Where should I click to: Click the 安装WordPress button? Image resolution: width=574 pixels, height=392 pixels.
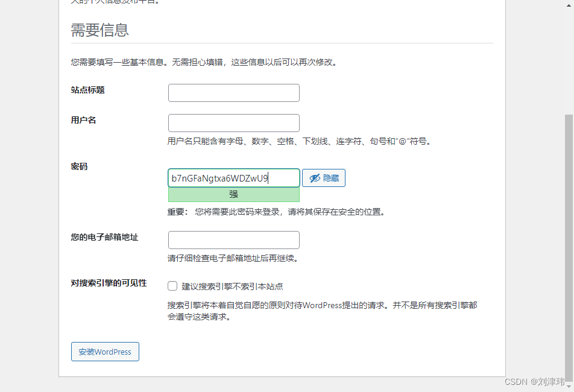click(x=105, y=352)
